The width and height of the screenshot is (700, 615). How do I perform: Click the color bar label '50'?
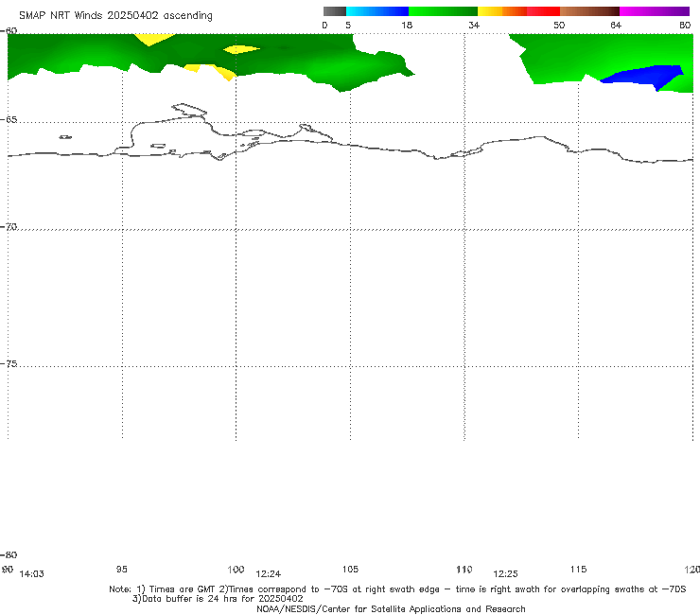point(559,25)
